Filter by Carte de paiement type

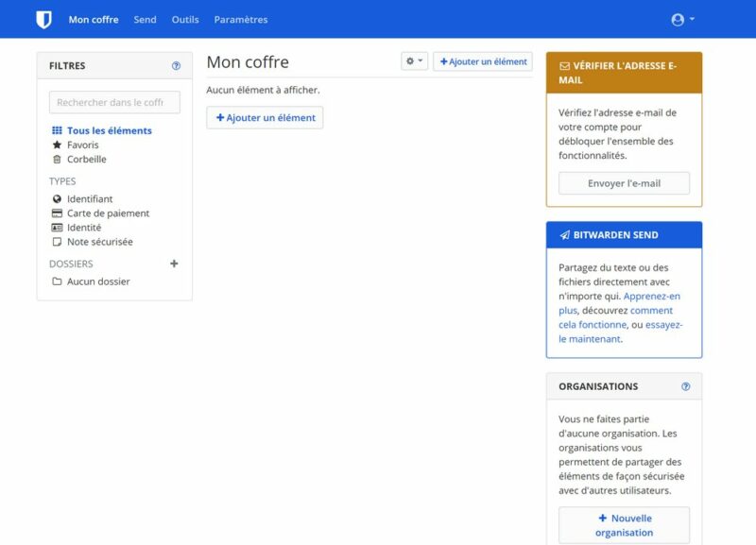click(101, 213)
